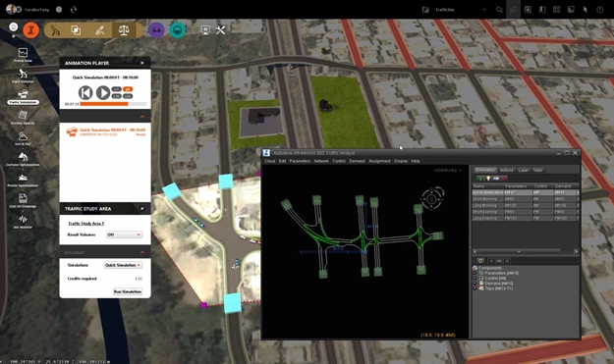Image resolution: width=614 pixels, height=364 pixels.
Task: Click the Run Simulation button
Action: click(x=128, y=291)
